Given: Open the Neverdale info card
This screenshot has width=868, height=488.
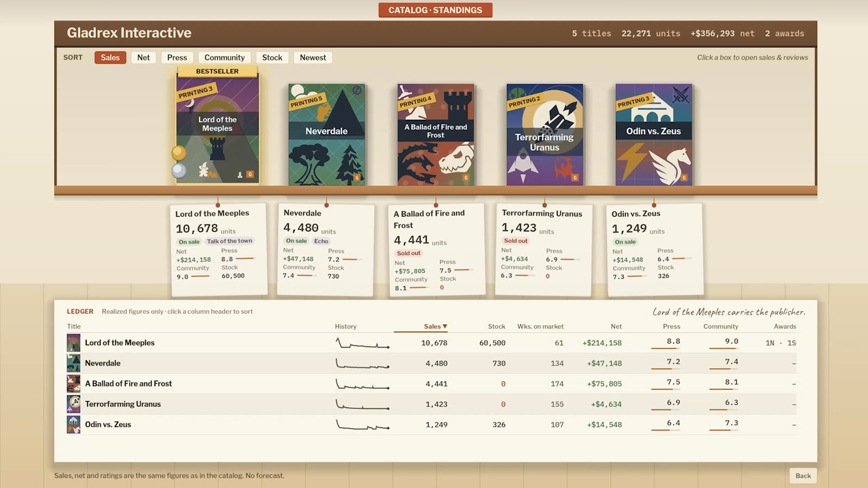Looking at the screenshot, I should [x=325, y=249].
